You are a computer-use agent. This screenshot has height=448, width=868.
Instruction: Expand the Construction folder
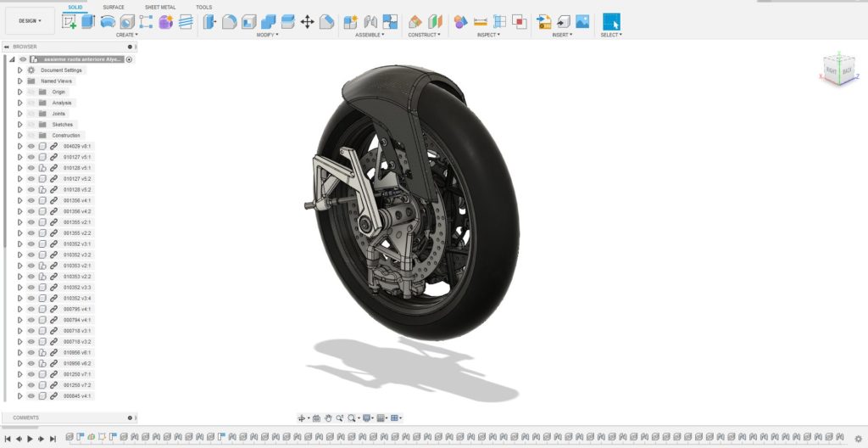pyautogui.click(x=20, y=135)
